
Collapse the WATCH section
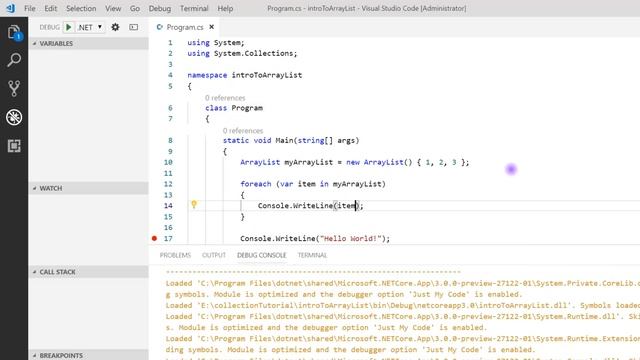click(x=89, y=188)
